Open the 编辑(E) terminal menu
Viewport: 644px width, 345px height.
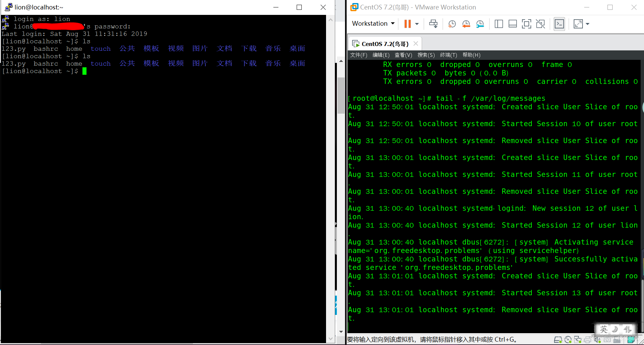(381, 55)
